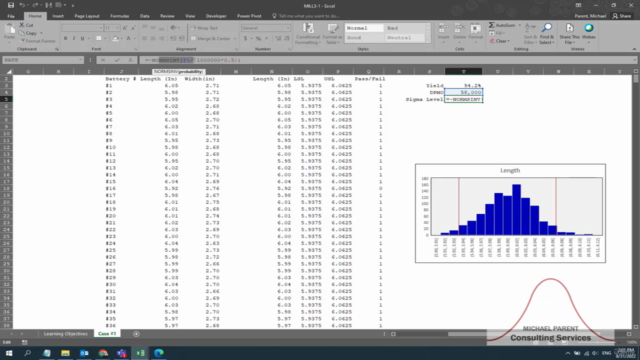
Task: Undo the last action
Action: [x=22, y=5]
